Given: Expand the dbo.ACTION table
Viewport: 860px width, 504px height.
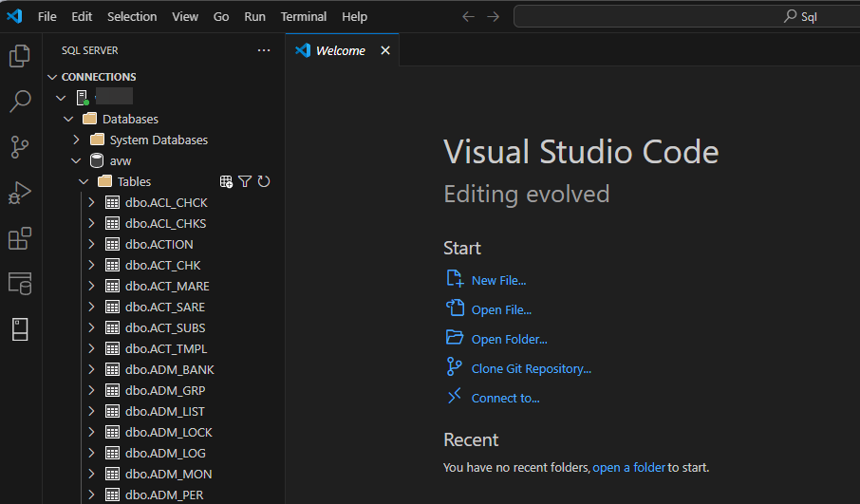Looking at the screenshot, I should (x=91, y=244).
